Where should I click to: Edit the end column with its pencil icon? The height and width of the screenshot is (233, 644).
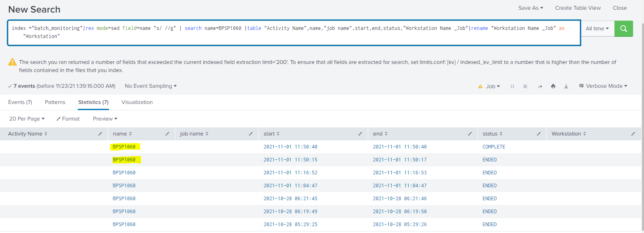click(x=470, y=134)
